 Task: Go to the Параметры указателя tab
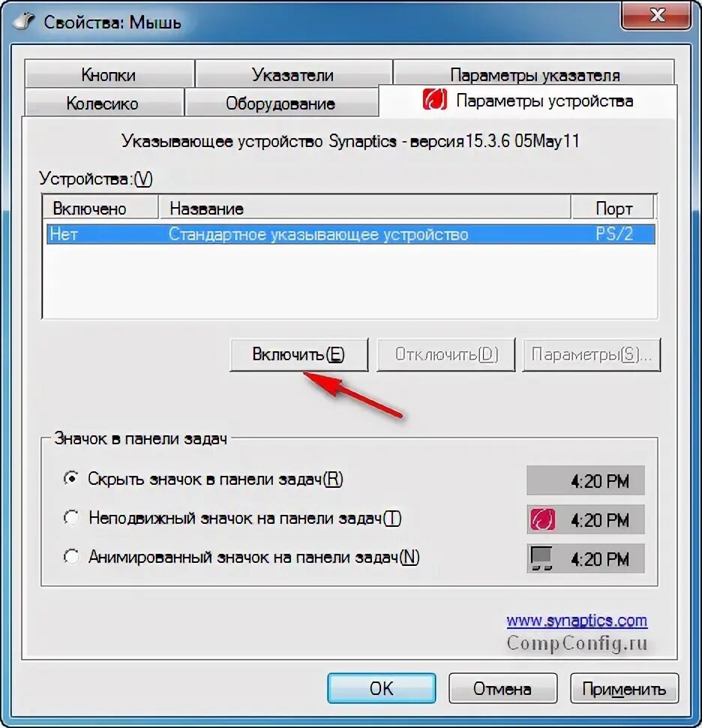[535, 74]
